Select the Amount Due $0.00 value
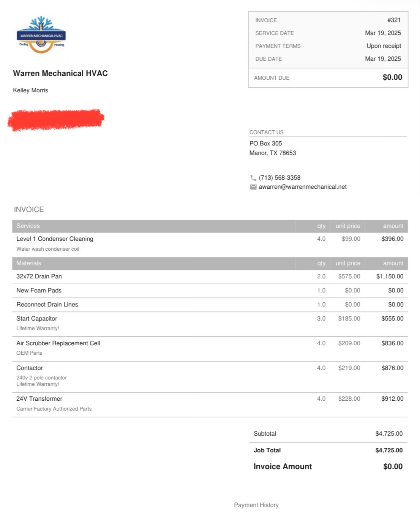 [x=392, y=77]
